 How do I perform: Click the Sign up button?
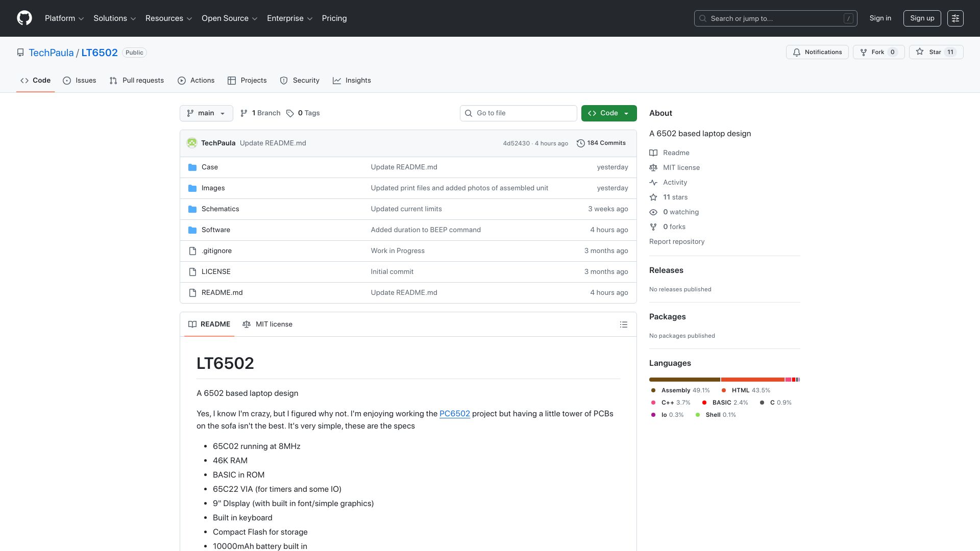point(922,18)
